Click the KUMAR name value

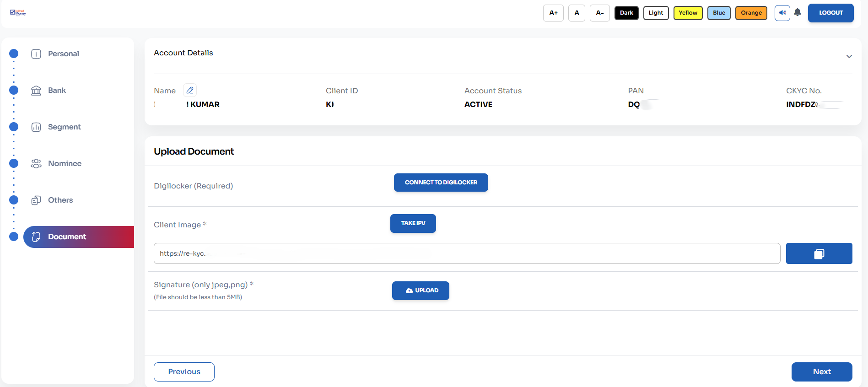click(205, 104)
